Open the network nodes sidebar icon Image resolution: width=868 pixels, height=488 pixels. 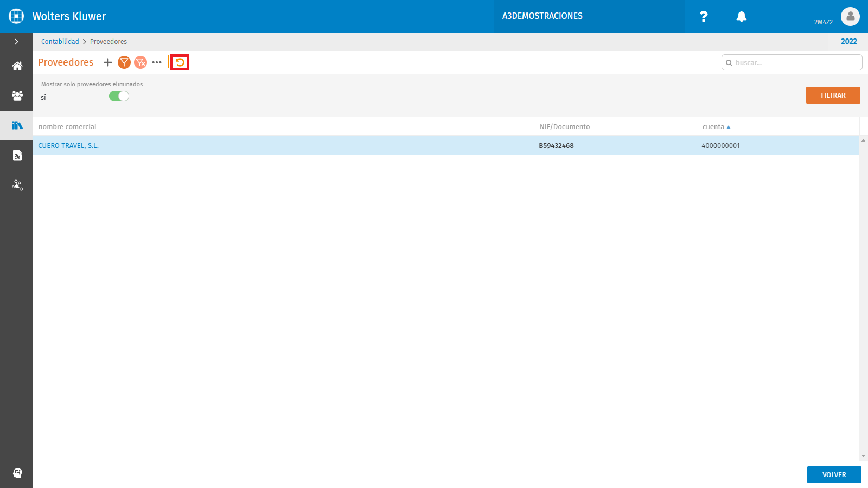click(17, 185)
